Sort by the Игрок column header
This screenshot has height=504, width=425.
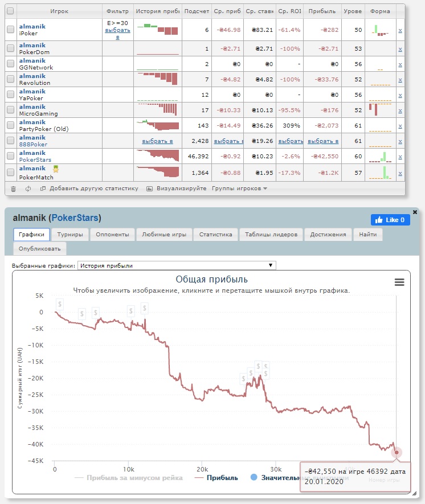click(x=59, y=11)
